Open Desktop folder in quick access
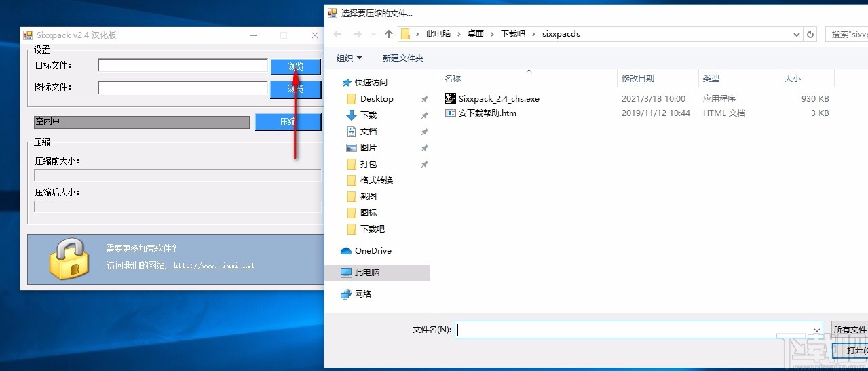Viewport: 868px width, 371px height. 377,98
